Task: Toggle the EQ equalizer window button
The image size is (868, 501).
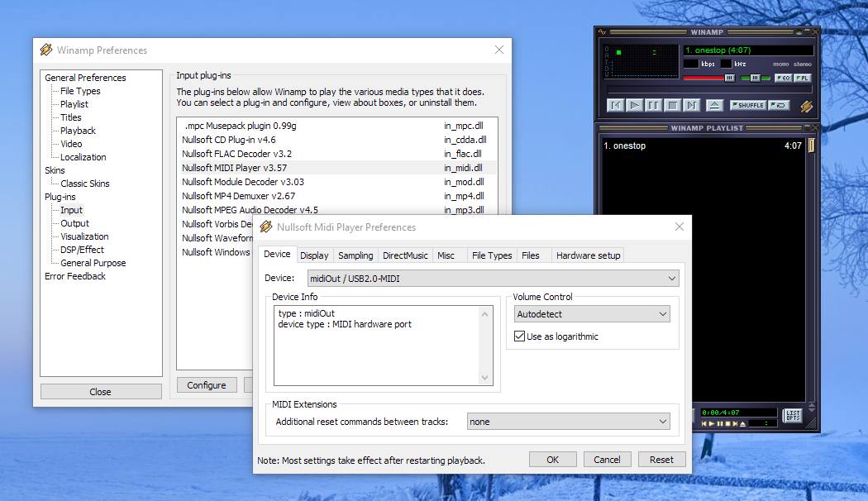Action: [x=784, y=78]
